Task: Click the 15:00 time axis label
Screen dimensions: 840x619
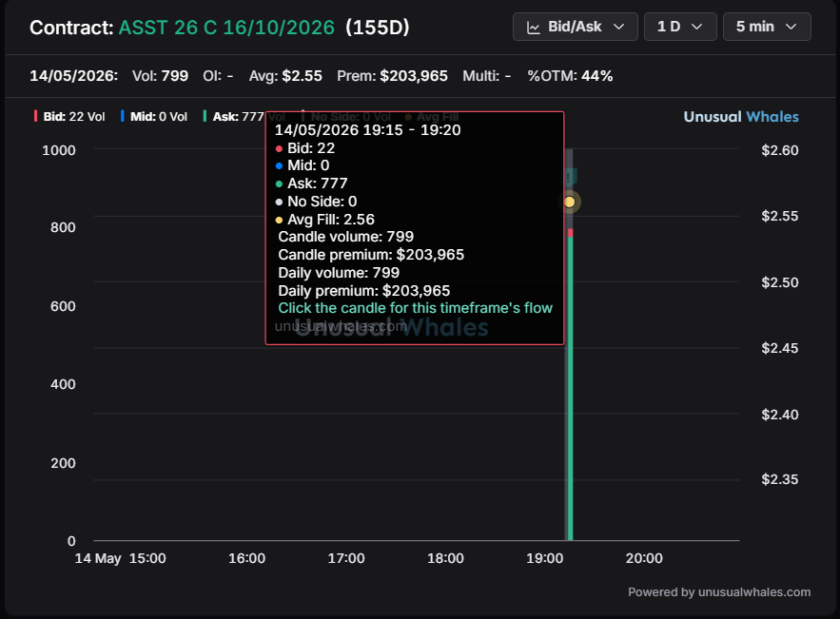Action: point(147,558)
